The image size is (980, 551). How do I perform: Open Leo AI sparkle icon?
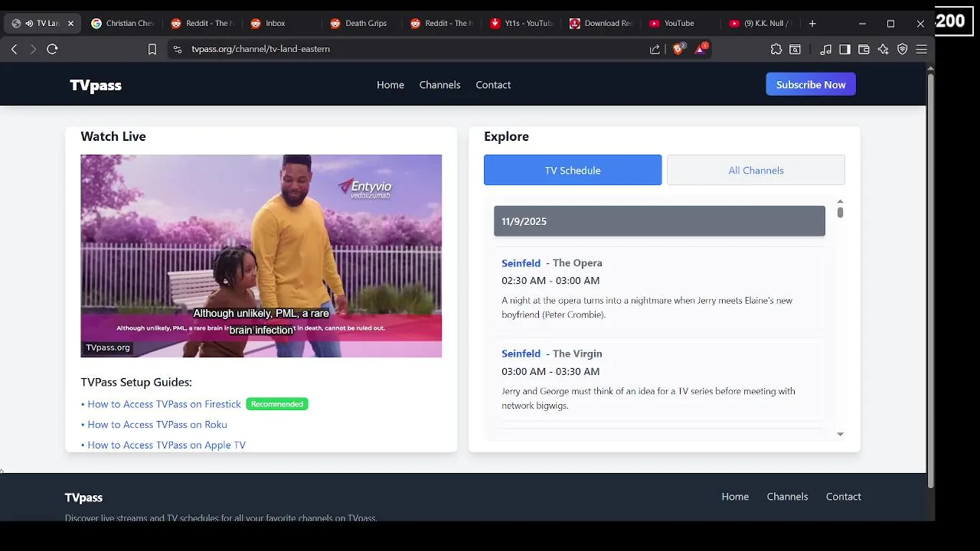click(883, 49)
